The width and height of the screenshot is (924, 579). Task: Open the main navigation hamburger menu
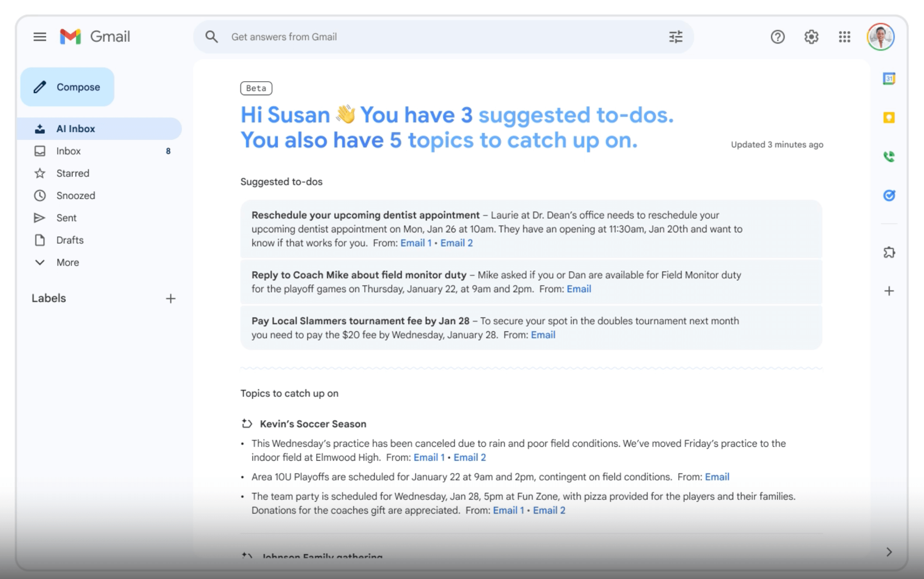tap(40, 37)
